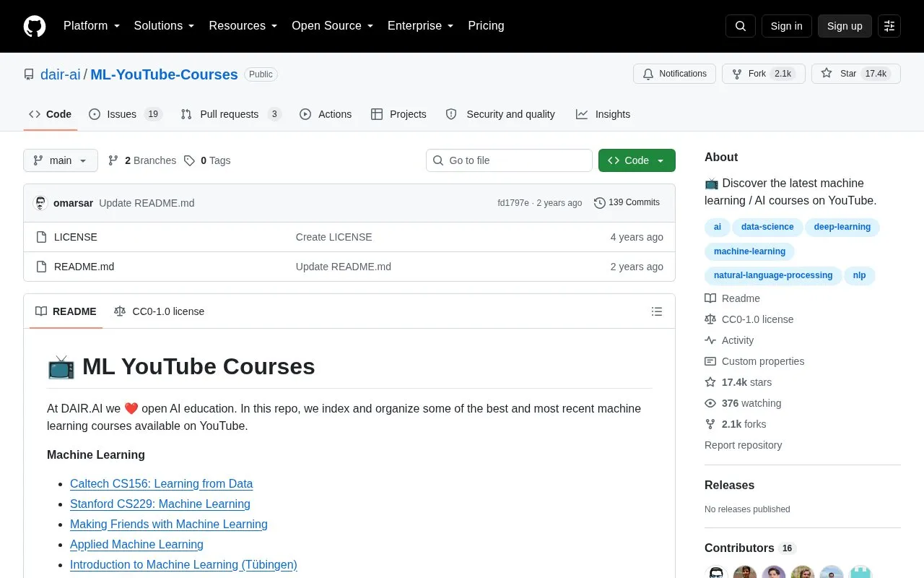Open the LICENSE file
Image resolution: width=924 pixels, height=578 pixels.
(x=76, y=237)
